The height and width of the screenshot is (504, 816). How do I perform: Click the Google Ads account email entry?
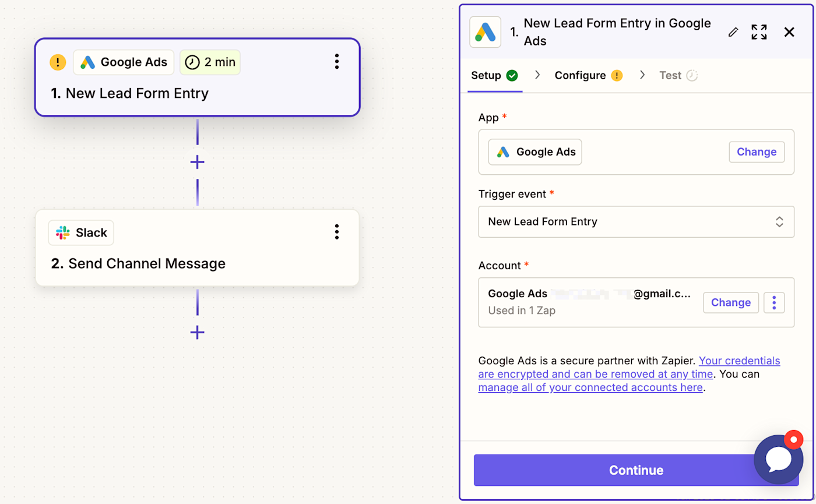coord(590,294)
